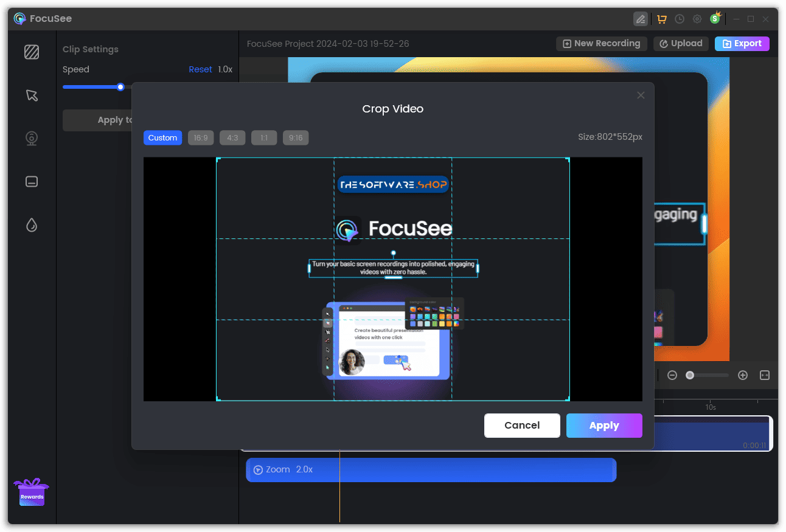Click the feedback pencil icon in title bar
Viewport: 786px width, 532px height.
[640, 19]
